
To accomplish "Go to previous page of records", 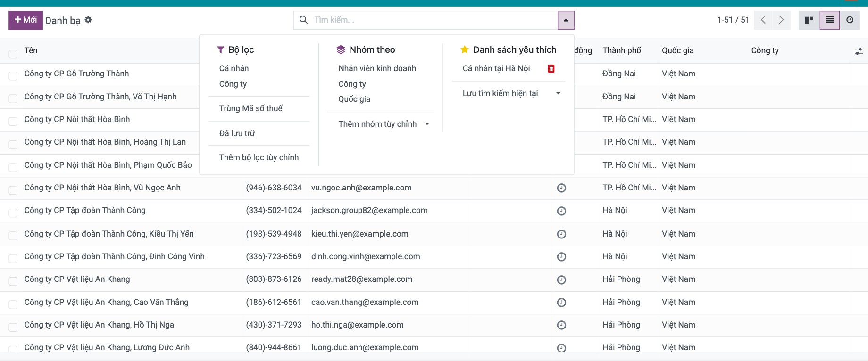I will [x=763, y=20].
